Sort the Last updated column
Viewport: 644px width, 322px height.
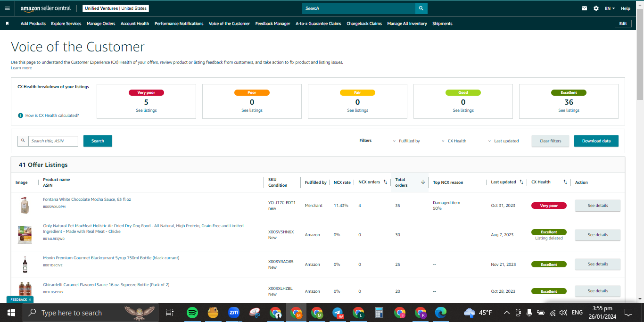coord(521,182)
